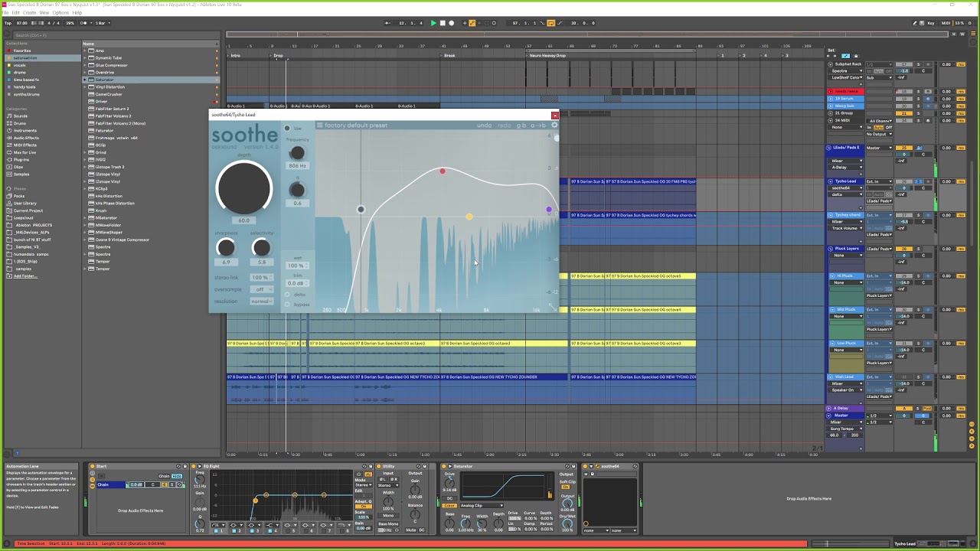Click the stereo link value stepper
Viewport: 980px width, 551px height.
pyautogui.click(x=262, y=277)
